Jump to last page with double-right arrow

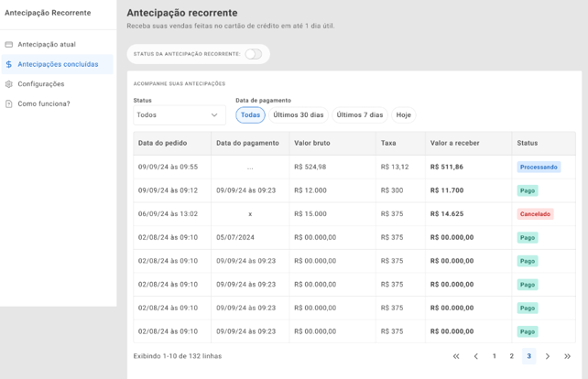pyautogui.click(x=567, y=356)
